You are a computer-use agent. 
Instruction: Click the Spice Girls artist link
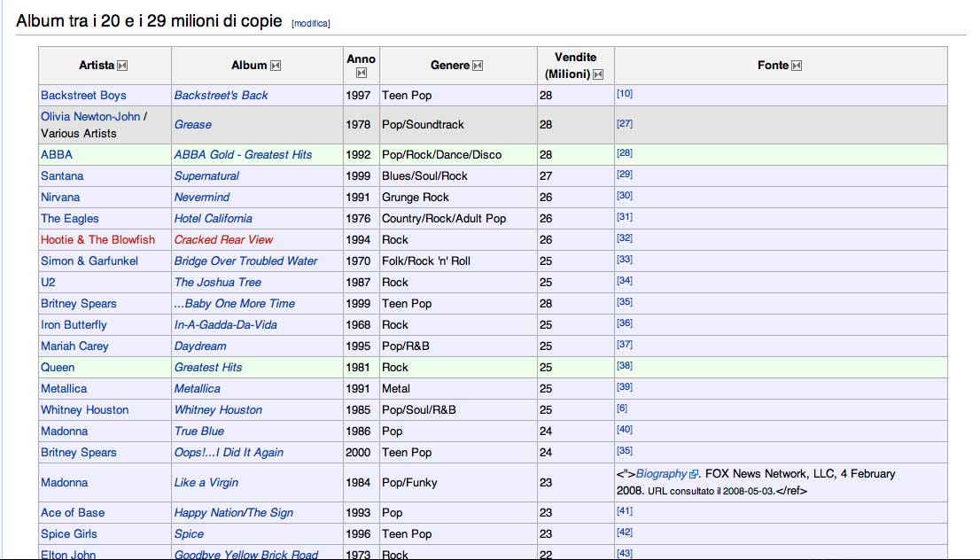coord(69,533)
